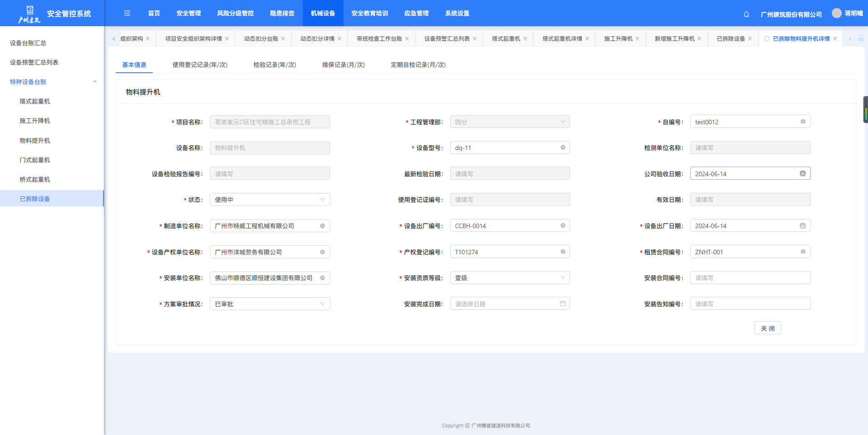Image resolution: width=868 pixels, height=435 pixels.
Task: Clear the 自编号 field with its clear icon
Action: coord(803,122)
